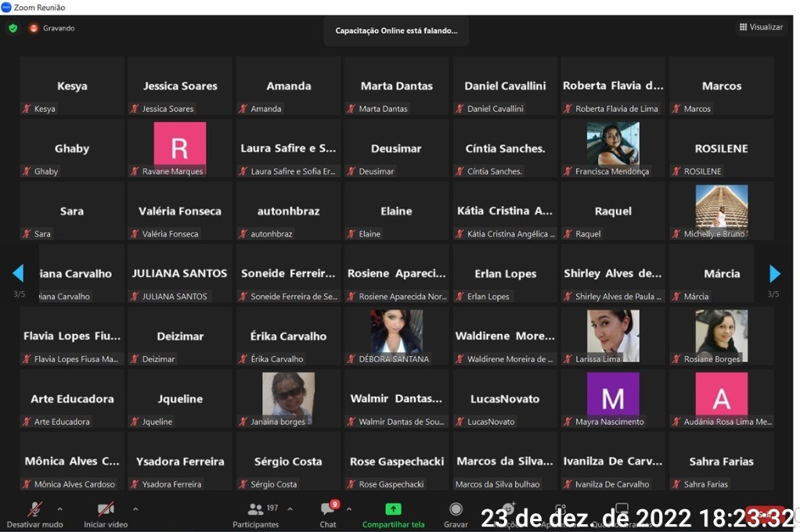
Task: Click Michelly e Bruno participant tile
Action: coord(721,210)
